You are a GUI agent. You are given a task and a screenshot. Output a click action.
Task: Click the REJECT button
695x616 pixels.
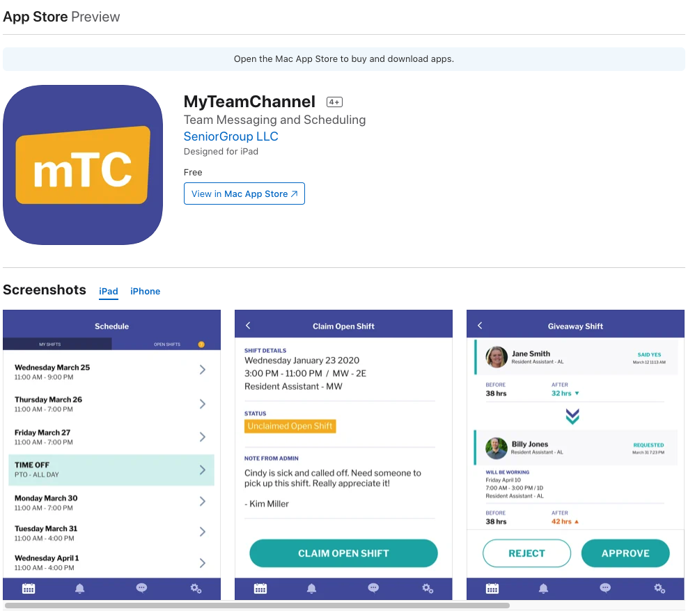[526, 553]
